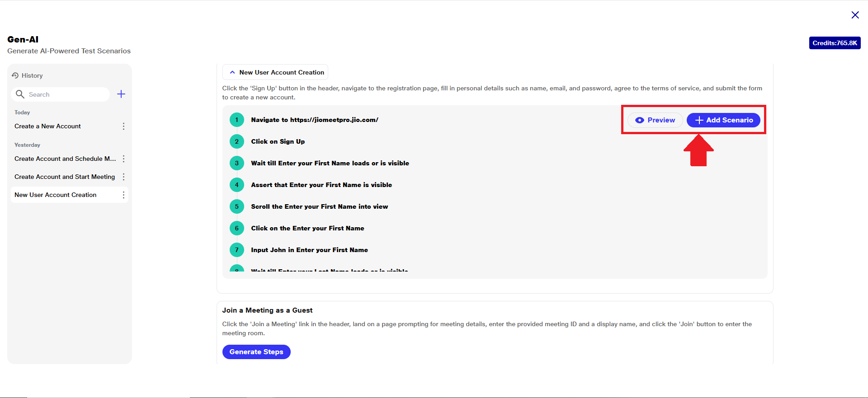Type in the history Search field

(x=68, y=94)
